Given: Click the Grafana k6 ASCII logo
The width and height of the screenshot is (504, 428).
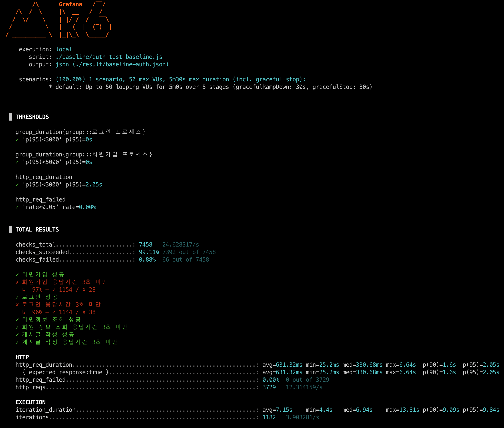Looking at the screenshot, I should pos(58,20).
